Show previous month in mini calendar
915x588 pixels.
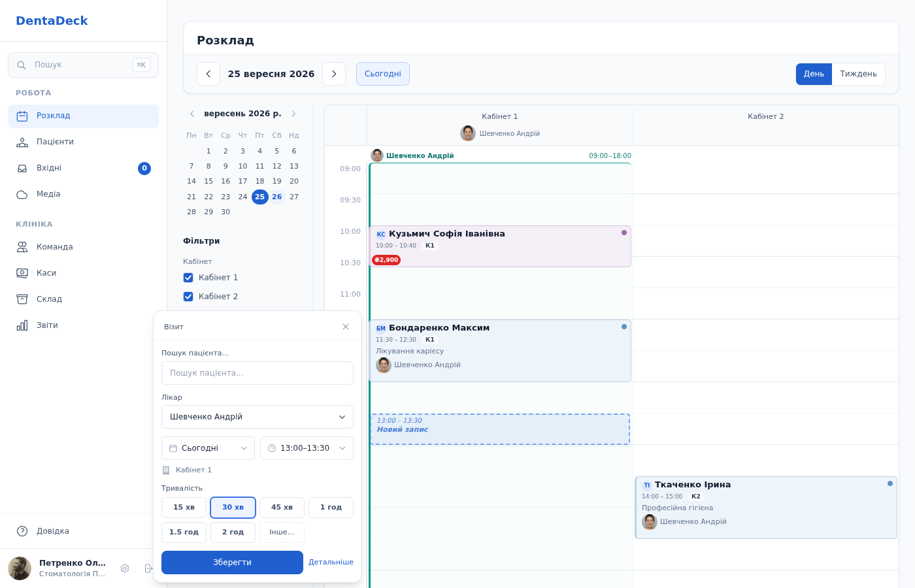point(192,114)
